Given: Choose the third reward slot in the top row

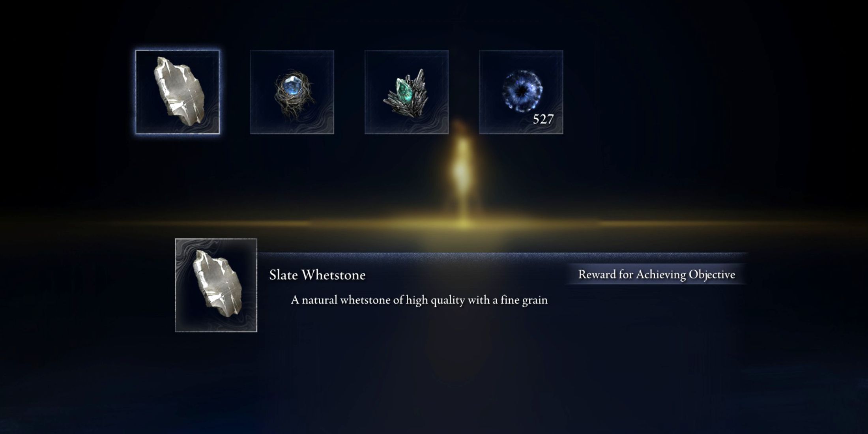Looking at the screenshot, I should pos(407,92).
